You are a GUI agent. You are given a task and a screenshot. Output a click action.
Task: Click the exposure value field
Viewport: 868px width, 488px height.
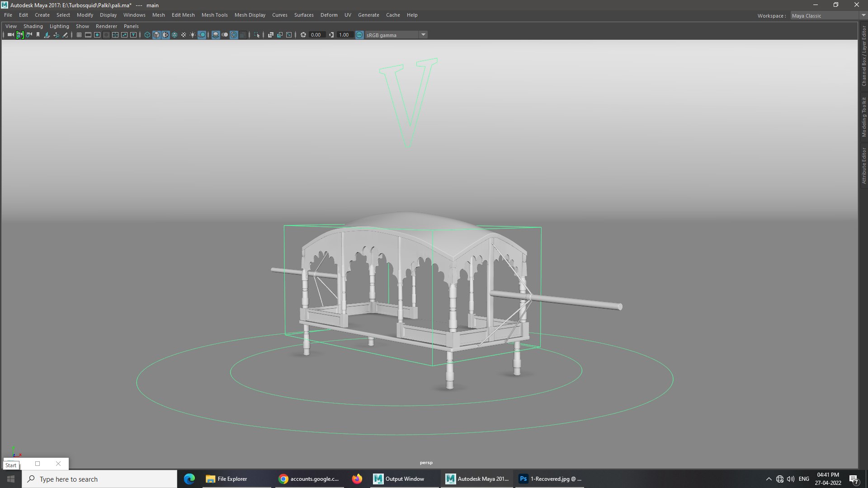pyautogui.click(x=316, y=35)
